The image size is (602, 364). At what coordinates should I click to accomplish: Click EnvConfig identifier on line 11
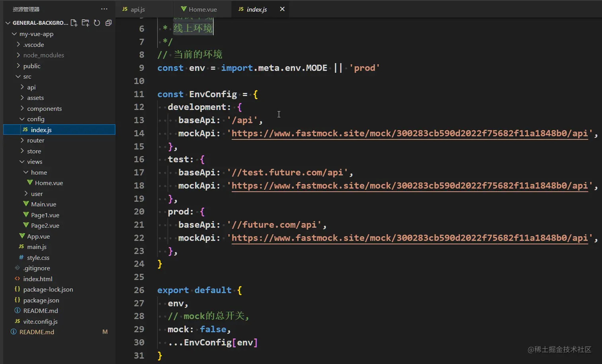pos(213,94)
